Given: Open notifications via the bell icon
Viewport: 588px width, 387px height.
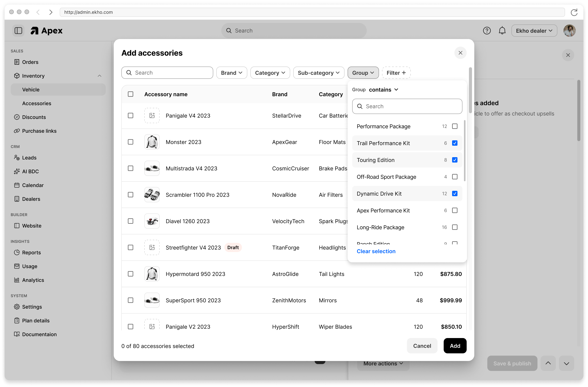Looking at the screenshot, I should click(x=502, y=30).
